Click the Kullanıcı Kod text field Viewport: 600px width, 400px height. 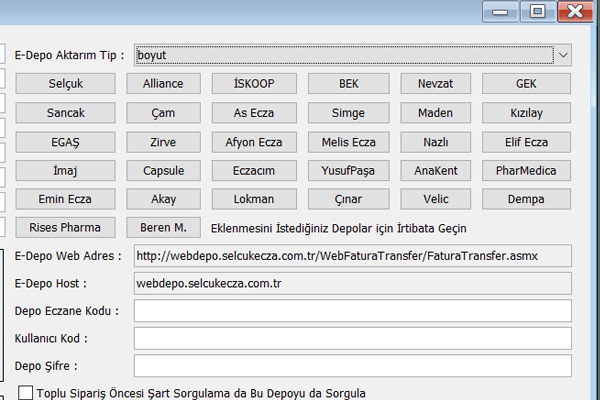pyautogui.click(x=353, y=338)
